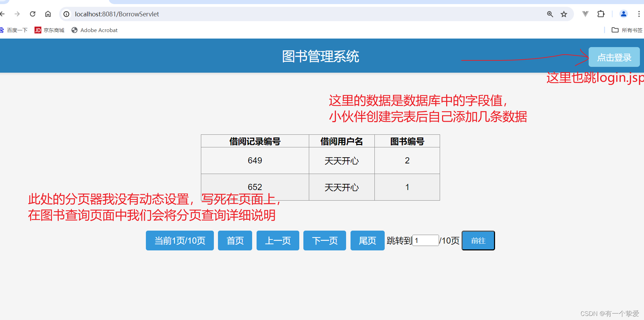
Task: Go to the first page with 首页
Action: pos(235,241)
